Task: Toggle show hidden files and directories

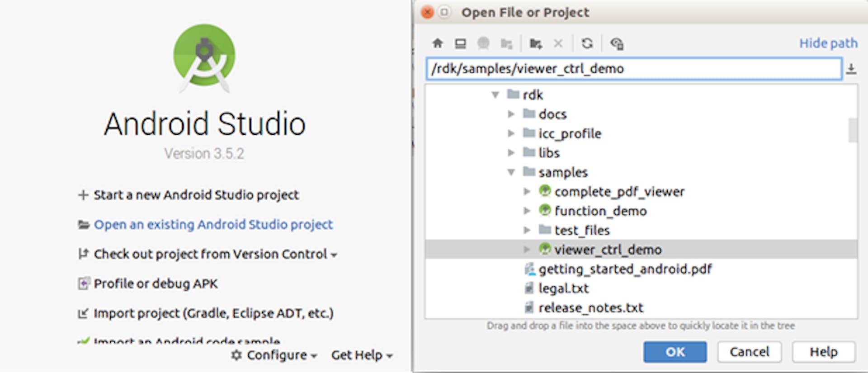Action: click(x=617, y=43)
